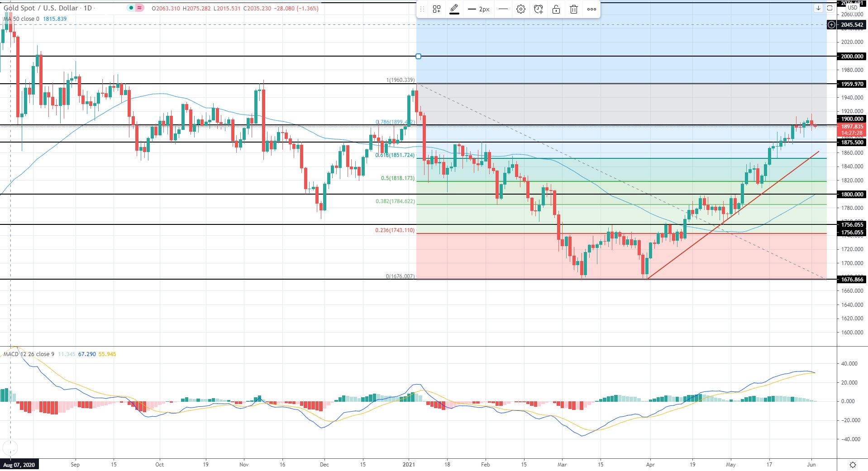Click the 1676.866 price label
Image resolution: width=868 pixels, height=471 pixels.
point(852,280)
